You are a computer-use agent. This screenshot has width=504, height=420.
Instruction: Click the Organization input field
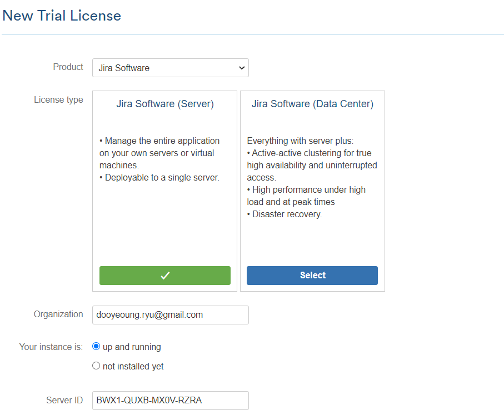point(171,315)
